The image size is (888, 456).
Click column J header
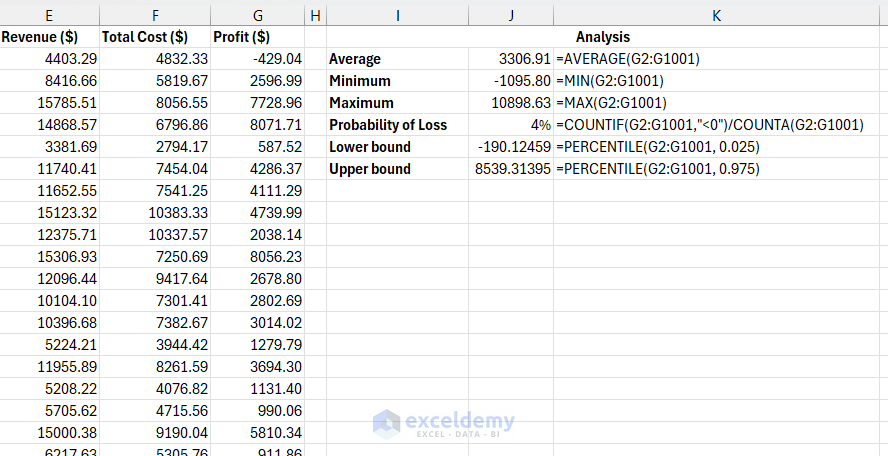pos(511,15)
